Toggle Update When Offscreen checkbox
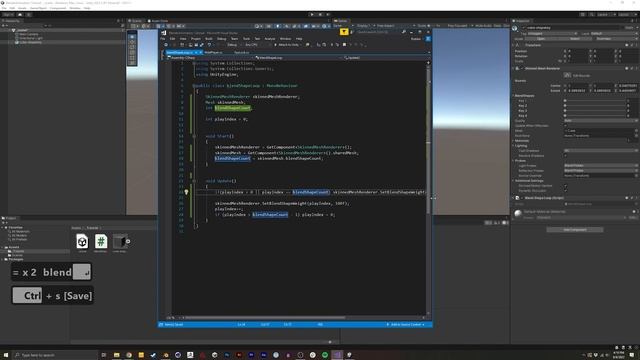Screen dimensions: 640x360 tap(566, 126)
